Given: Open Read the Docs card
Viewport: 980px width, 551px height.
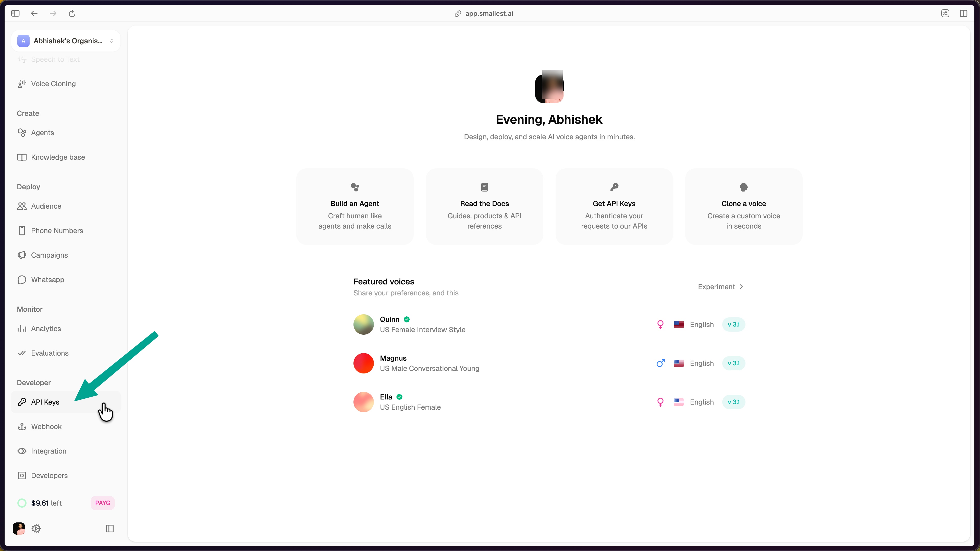Looking at the screenshot, I should click(x=484, y=206).
